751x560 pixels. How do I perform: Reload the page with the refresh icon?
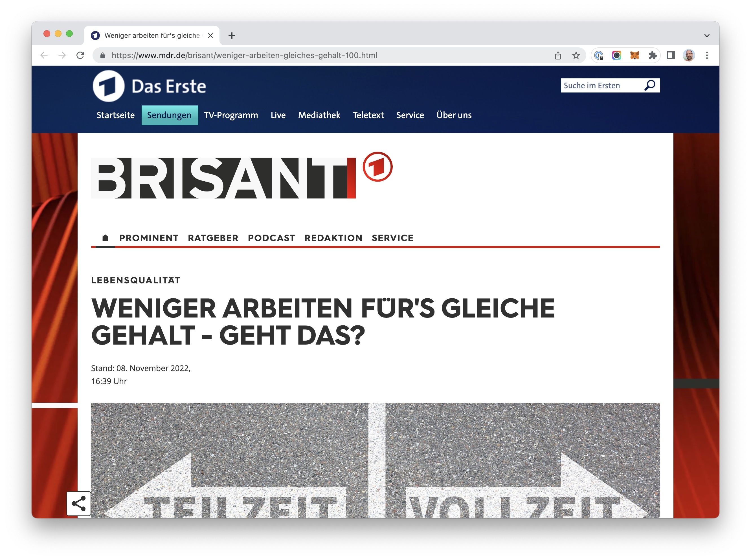pyautogui.click(x=80, y=55)
